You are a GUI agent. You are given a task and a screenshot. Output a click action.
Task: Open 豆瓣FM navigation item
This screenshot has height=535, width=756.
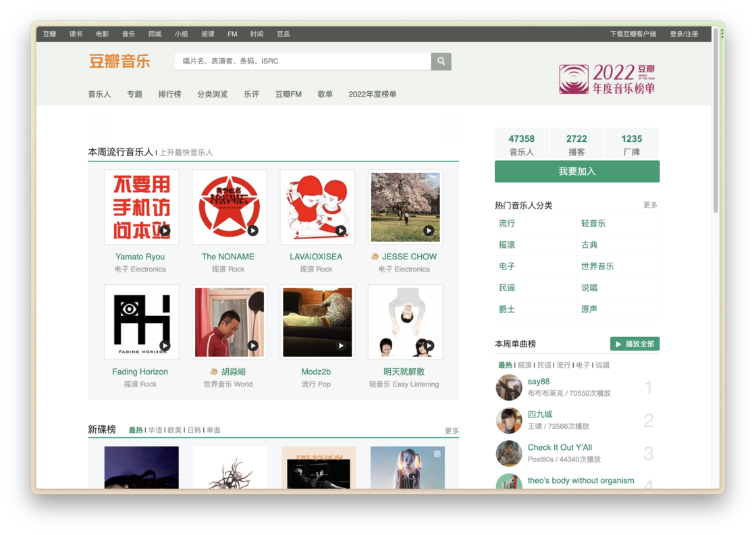coord(288,94)
